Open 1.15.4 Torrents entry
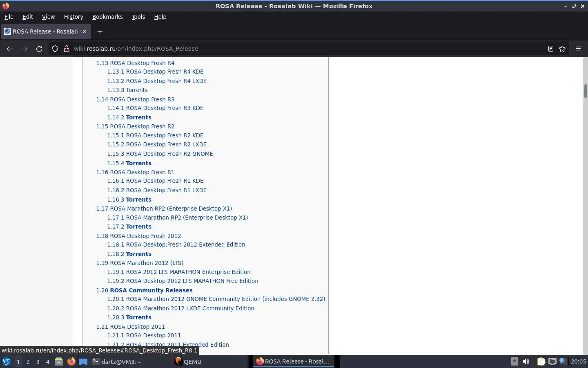The image size is (588, 368). pyautogui.click(x=129, y=163)
